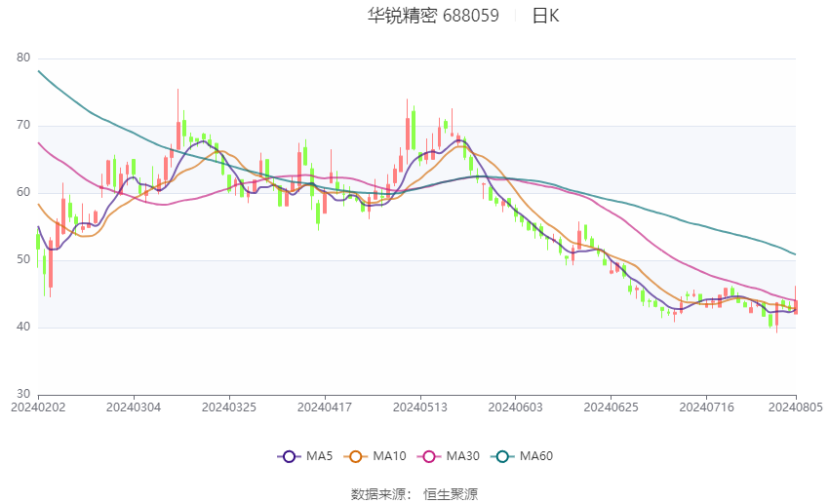Click the 日K label in title
This screenshot has width=829, height=504.
[545, 16]
